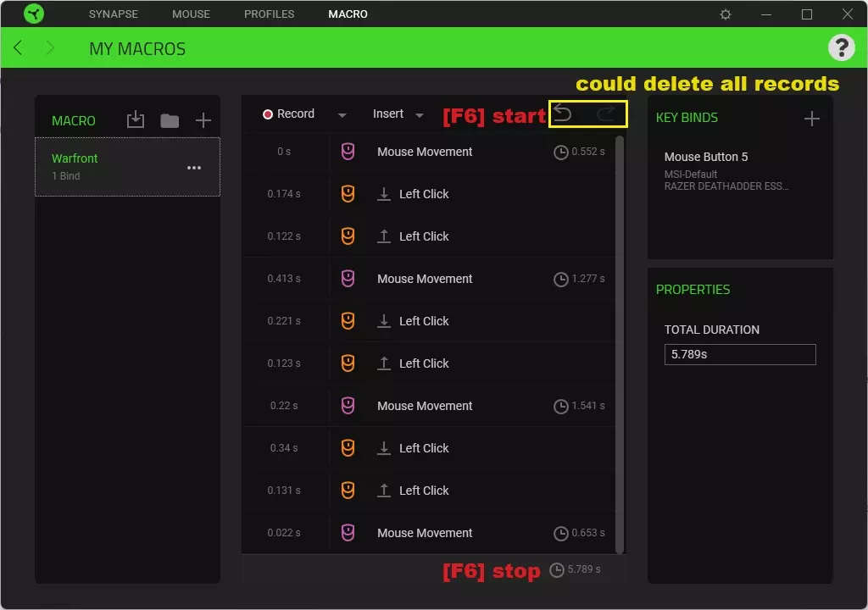Open Warfront macro three-dots menu
868x610 pixels.
[194, 168]
